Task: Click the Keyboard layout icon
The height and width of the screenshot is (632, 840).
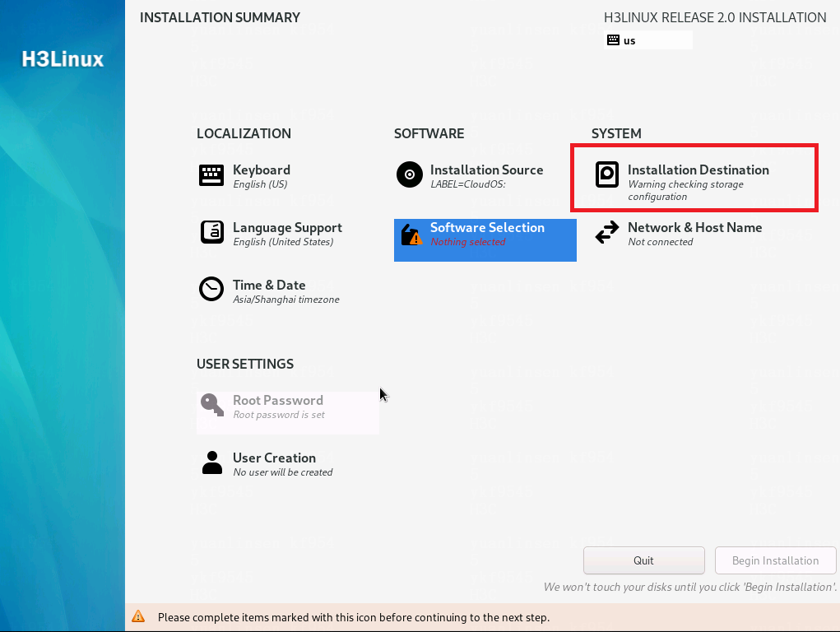Action: click(x=211, y=175)
